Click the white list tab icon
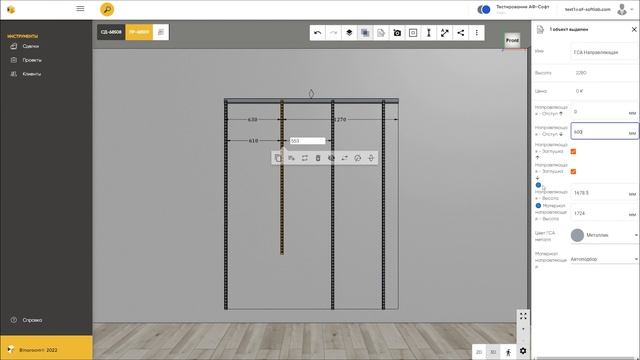640x360 pixels. click(x=161, y=32)
